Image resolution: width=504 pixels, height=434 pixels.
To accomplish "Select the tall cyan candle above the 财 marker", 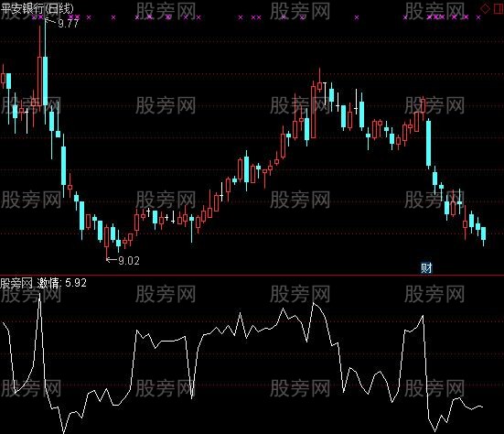I will (428, 144).
